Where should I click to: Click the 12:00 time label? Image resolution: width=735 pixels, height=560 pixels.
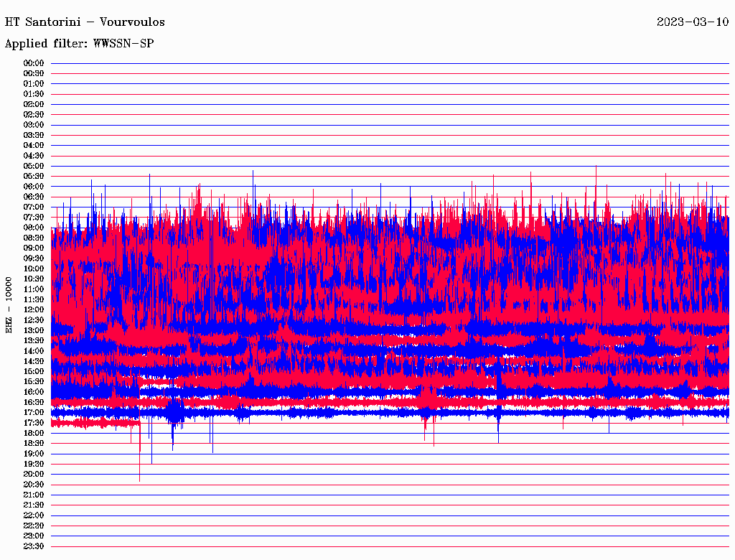[34, 309]
